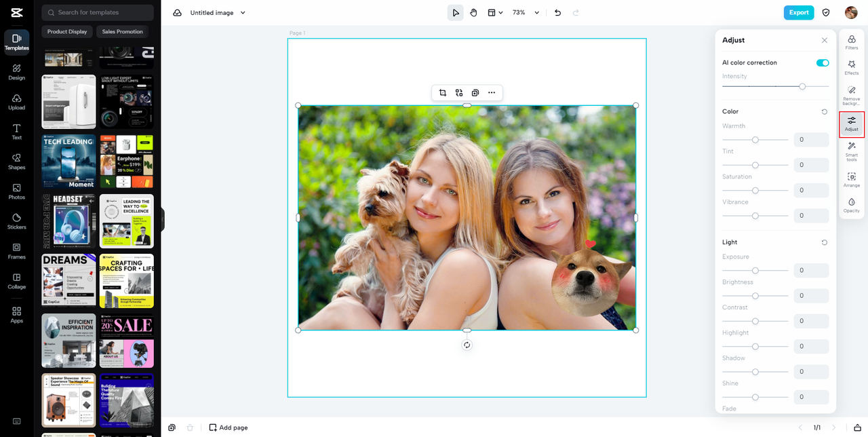Open the Stickers panel
Screen dimensions: 868x437
(x=16, y=221)
